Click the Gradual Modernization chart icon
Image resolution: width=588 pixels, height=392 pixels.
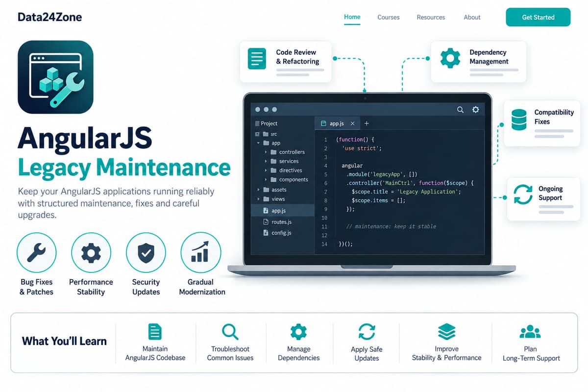(x=201, y=253)
